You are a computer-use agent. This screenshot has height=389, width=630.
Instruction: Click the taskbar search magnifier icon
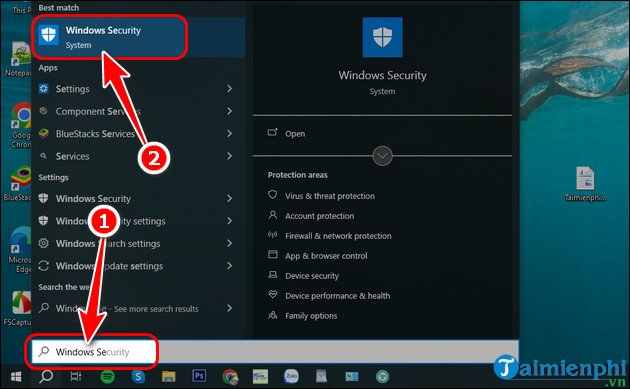point(46,377)
